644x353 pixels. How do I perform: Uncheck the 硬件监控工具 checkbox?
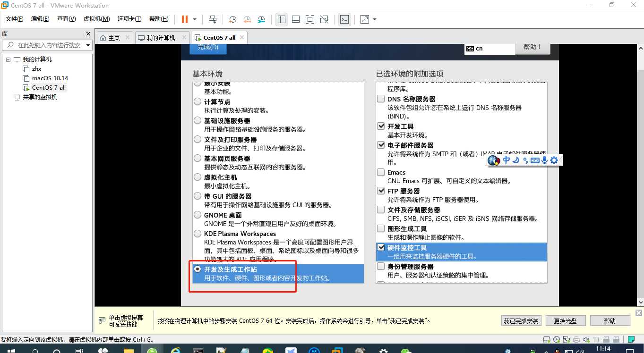point(381,247)
